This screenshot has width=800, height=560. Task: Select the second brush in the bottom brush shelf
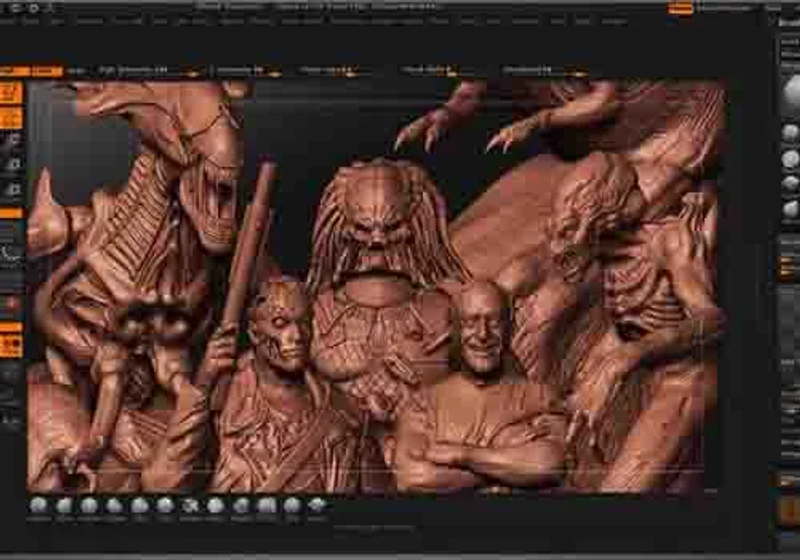pos(64,506)
